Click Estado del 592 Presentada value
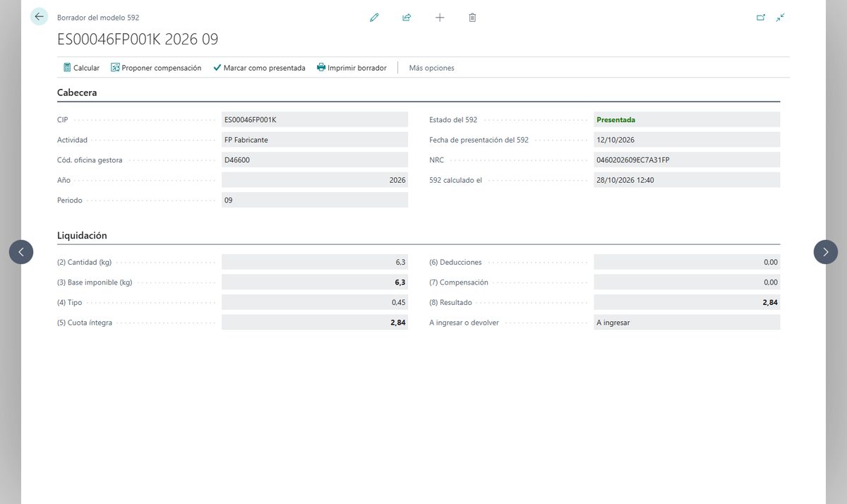Screen dimensions: 847x504 687,120
